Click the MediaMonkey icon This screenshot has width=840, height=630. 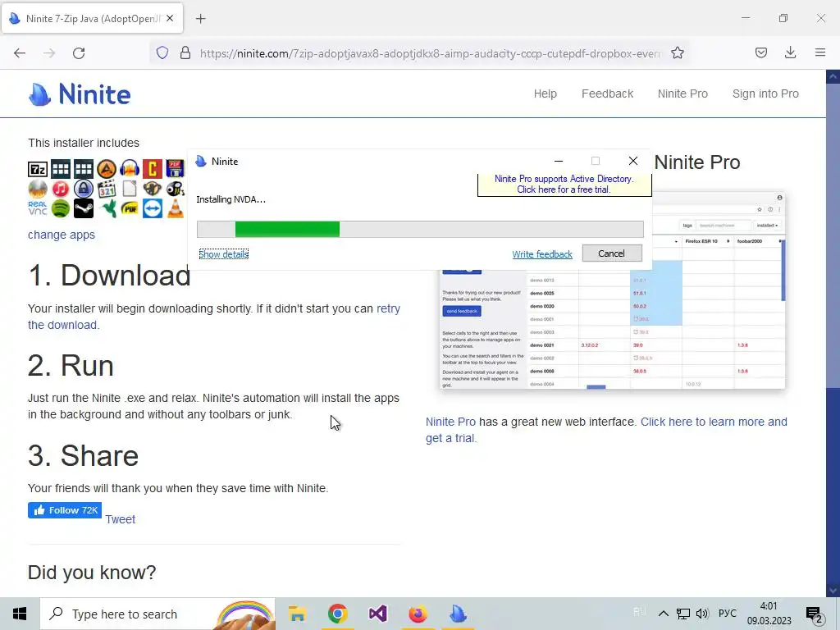pyautogui.click(x=152, y=189)
